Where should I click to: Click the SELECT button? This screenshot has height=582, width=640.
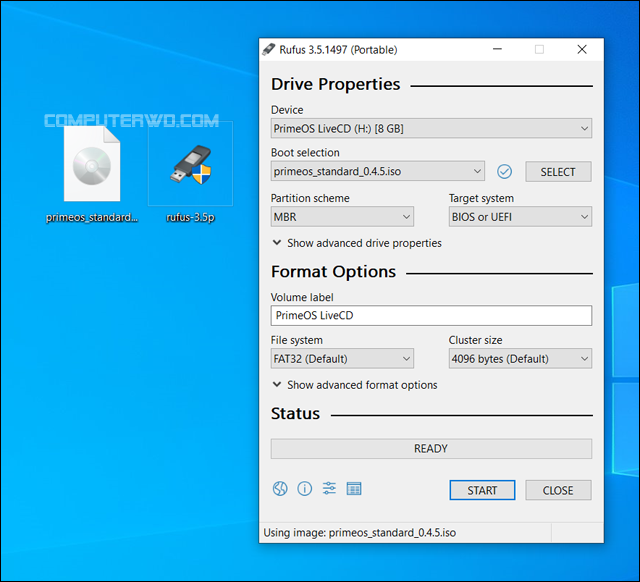pyautogui.click(x=558, y=172)
